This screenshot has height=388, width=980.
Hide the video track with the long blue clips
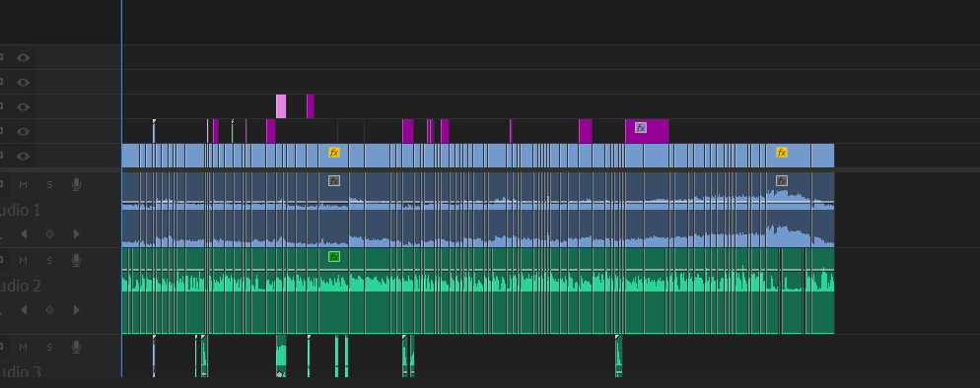point(23,156)
